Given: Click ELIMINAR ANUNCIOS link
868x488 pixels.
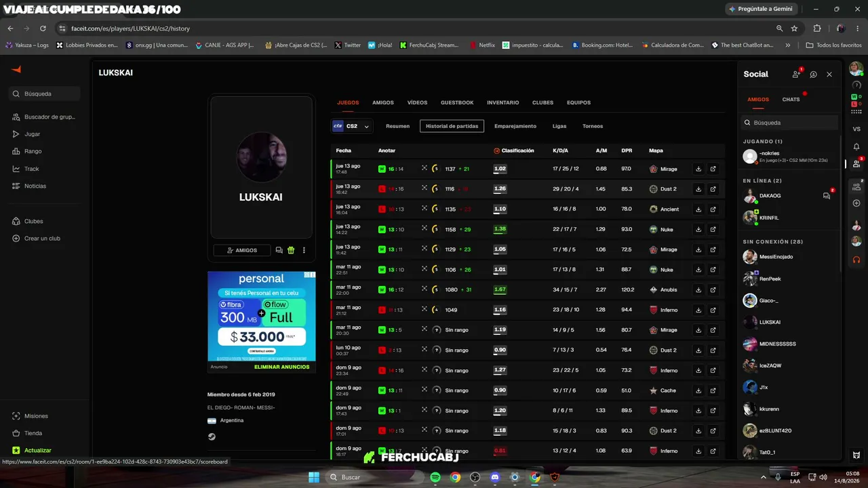Looking at the screenshot, I should coord(281,367).
